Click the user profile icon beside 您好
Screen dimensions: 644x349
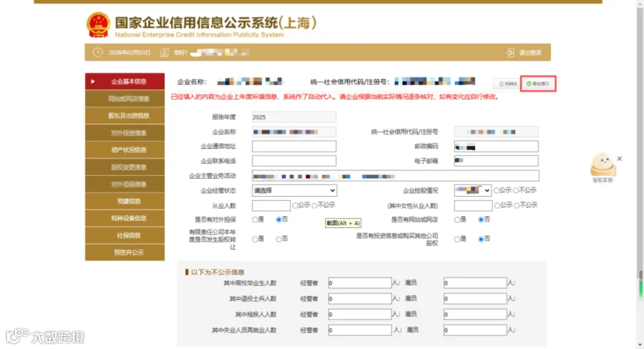(x=165, y=52)
